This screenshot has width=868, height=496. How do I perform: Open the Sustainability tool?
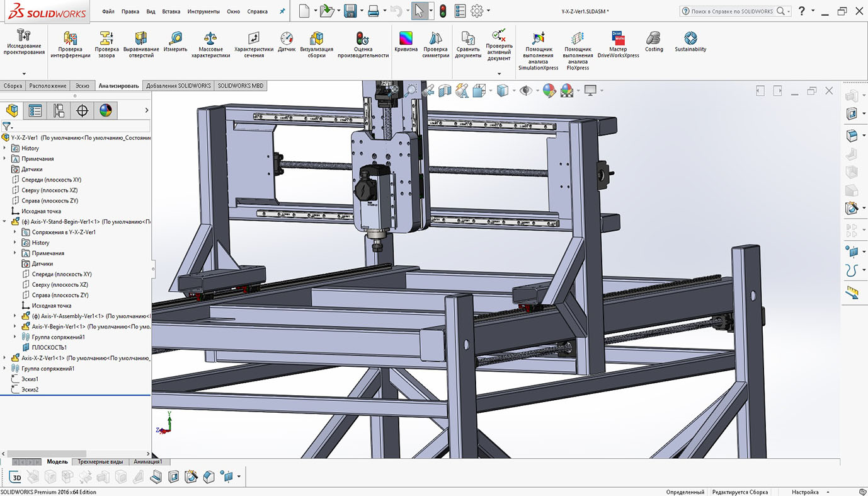pyautogui.click(x=690, y=42)
